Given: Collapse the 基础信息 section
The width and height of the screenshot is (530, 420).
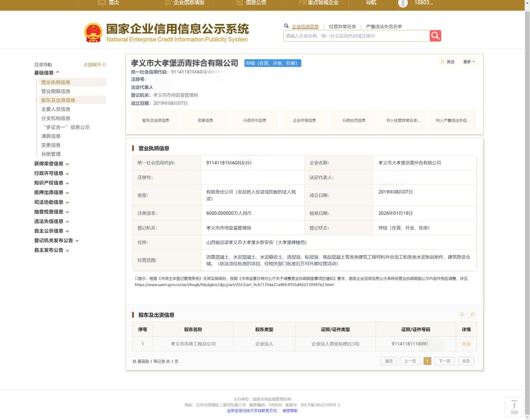Looking at the screenshot, I should pos(46,73).
